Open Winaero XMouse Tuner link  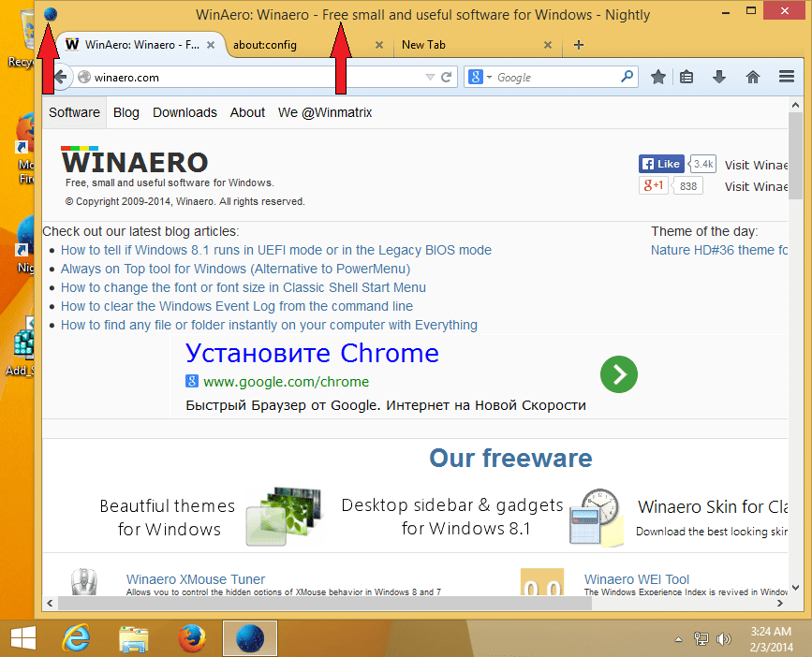point(196,579)
